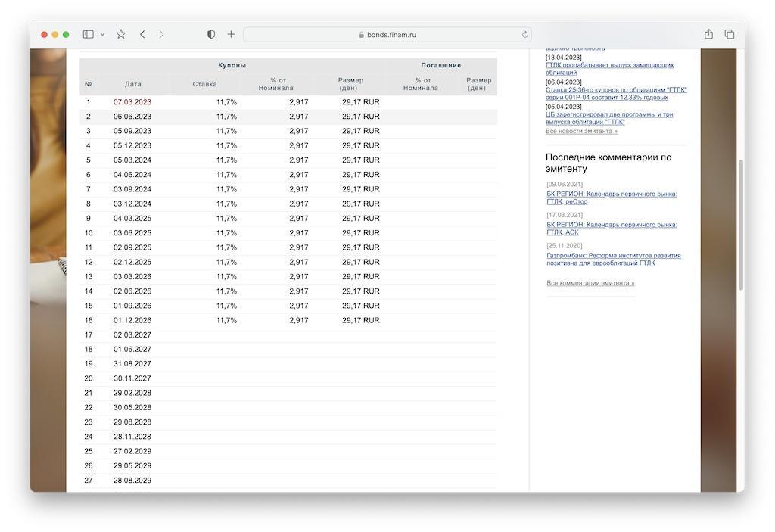Click the bonds.finam.ru address bar

(387, 35)
